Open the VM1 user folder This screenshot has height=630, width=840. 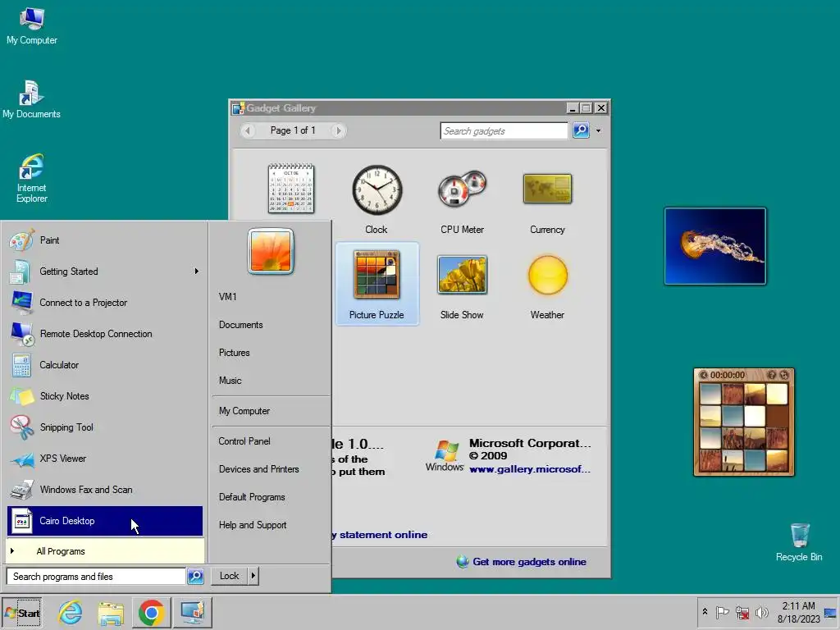(228, 297)
